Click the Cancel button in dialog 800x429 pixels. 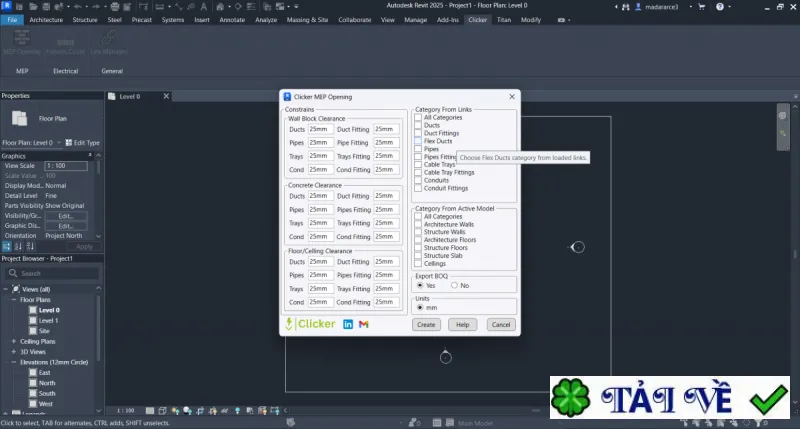click(x=501, y=324)
